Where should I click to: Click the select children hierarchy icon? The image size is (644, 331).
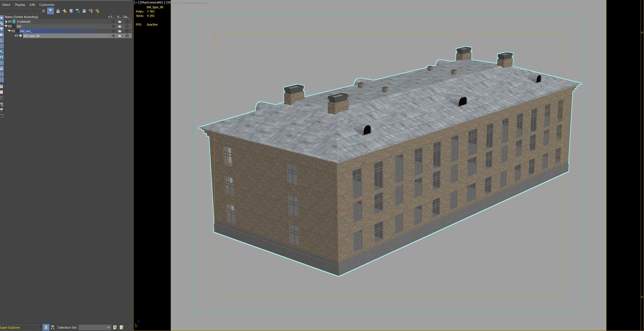coord(77,11)
